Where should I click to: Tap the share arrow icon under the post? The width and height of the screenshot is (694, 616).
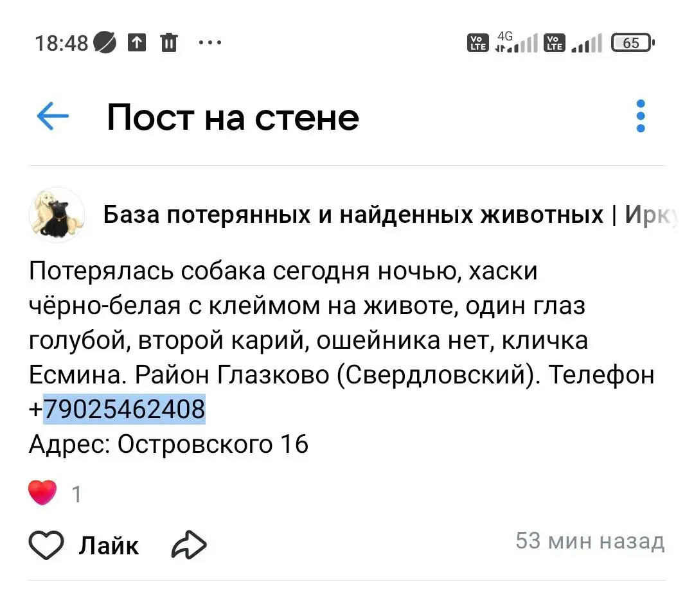coord(188,545)
